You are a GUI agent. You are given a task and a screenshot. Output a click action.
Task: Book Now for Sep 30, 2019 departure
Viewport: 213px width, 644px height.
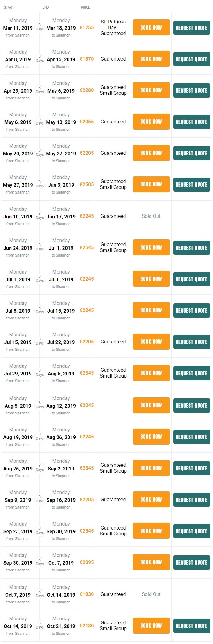[x=151, y=562]
